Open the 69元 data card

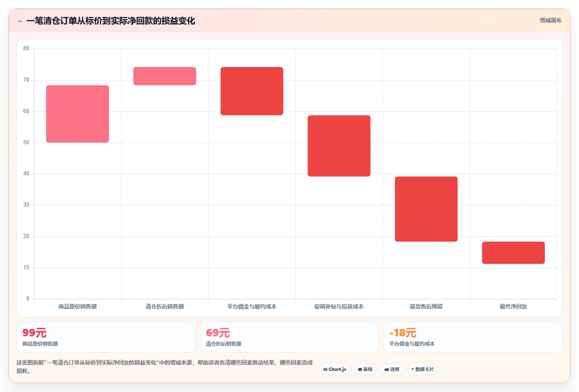[289, 337]
